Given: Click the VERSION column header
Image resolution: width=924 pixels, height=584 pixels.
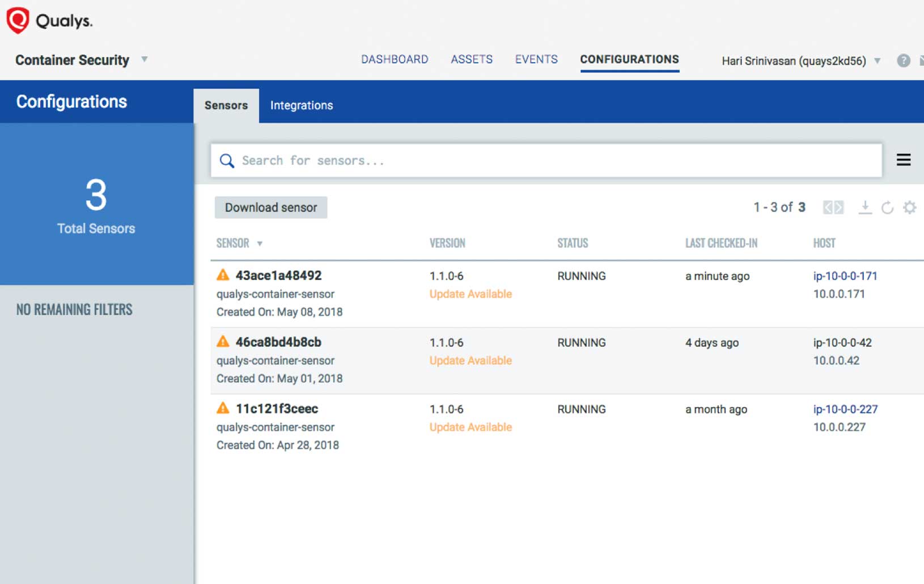Looking at the screenshot, I should [x=447, y=243].
